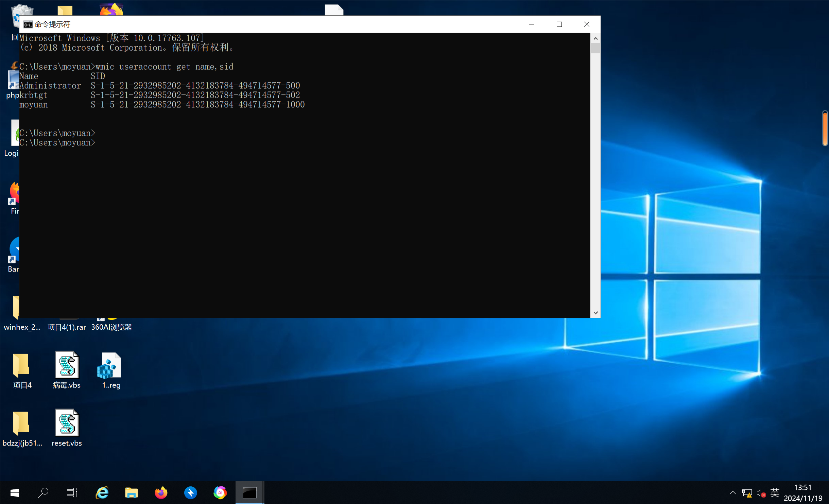Click the taskbar search magnifier icon
The image size is (829, 504).
pyautogui.click(x=43, y=492)
